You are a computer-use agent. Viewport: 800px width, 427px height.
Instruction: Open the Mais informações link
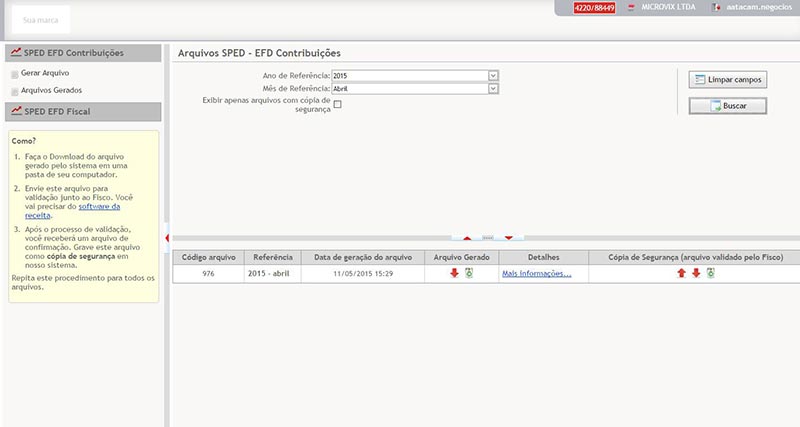coord(536,273)
